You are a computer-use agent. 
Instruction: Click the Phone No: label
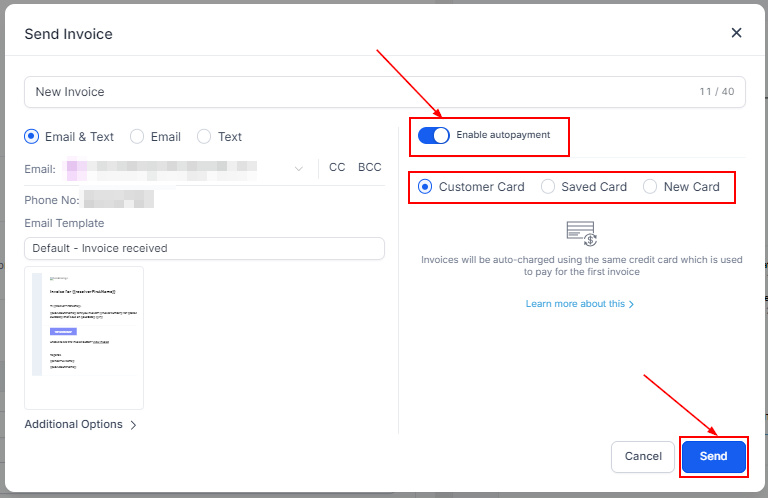(x=52, y=200)
